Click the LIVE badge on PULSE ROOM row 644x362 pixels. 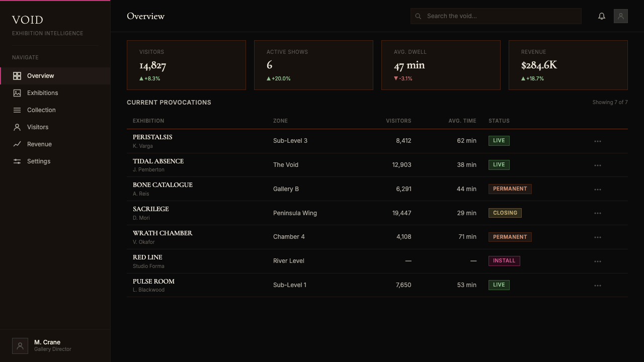pyautogui.click(x=499, y=285)
